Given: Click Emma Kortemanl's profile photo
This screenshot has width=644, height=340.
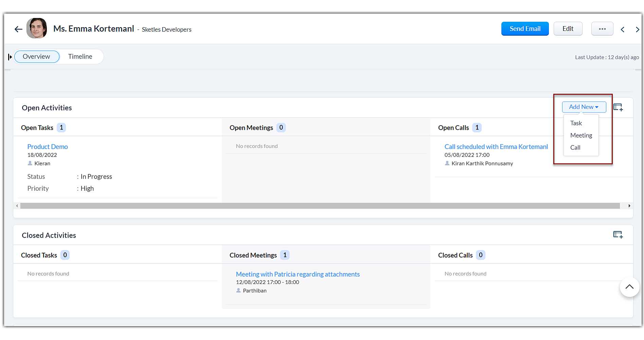Looking at the screenshot, I should (37, 28).
